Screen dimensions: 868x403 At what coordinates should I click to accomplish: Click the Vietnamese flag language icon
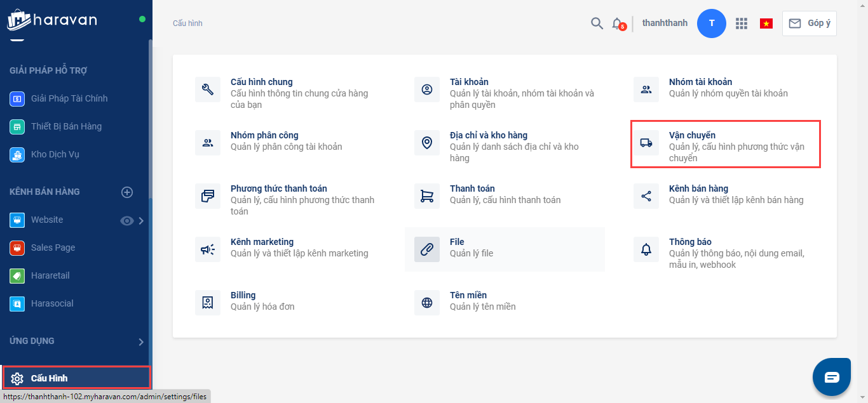tap(766, 23)
